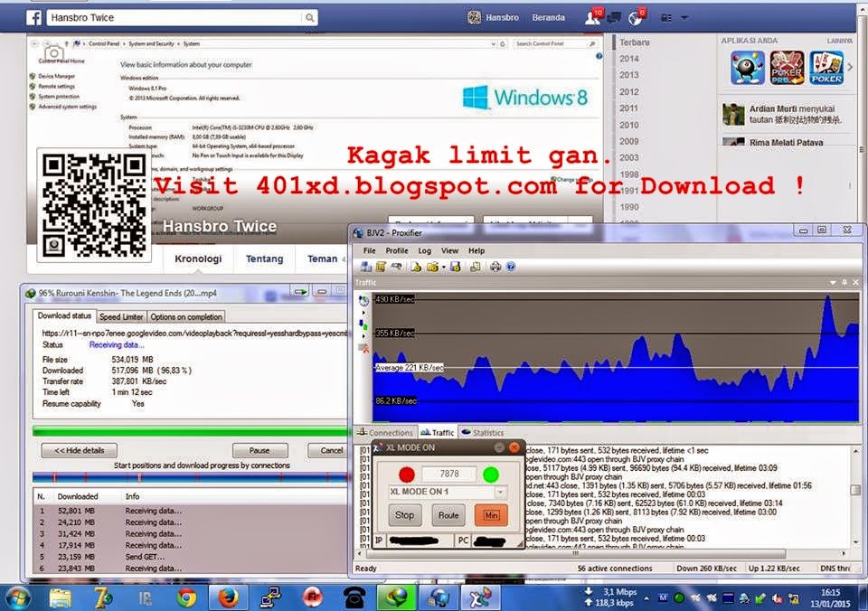
Task: Open Proxification Rules icon in Proxifier toolbar
Action: pos(381,267)
